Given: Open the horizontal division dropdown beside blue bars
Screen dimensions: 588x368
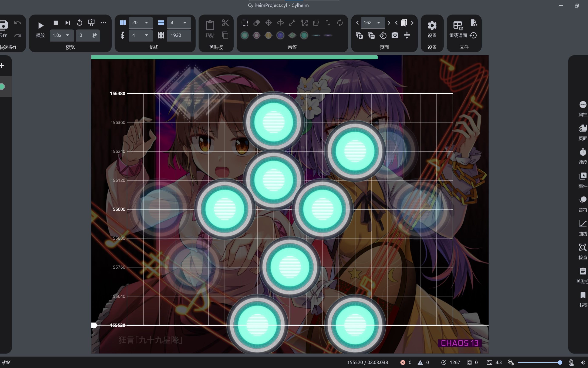Looking at the screenshot, I should point(179,23).
